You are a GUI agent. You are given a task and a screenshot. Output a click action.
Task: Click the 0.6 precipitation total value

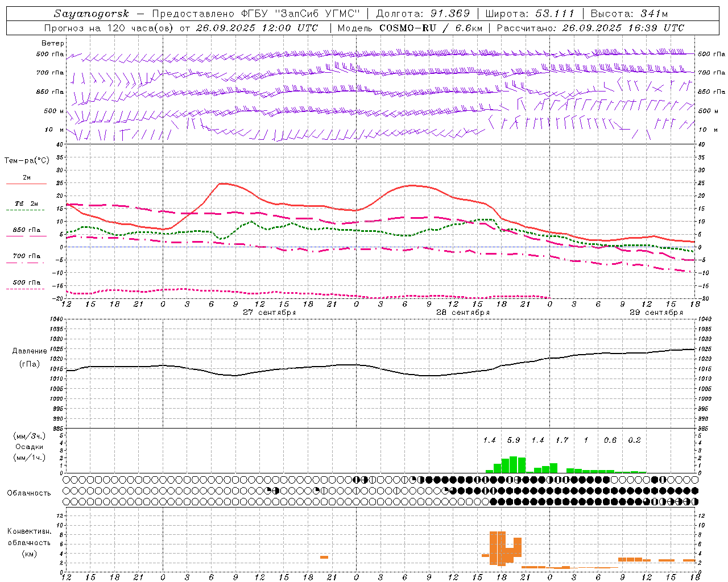[610, 440]
